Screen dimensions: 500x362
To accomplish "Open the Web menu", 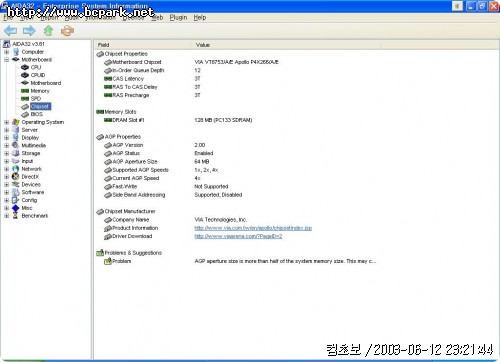I will (x=157, y=17).
